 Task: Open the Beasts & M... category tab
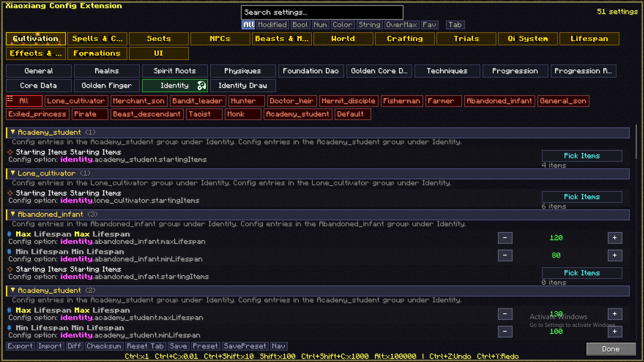(x=282, y=39)
